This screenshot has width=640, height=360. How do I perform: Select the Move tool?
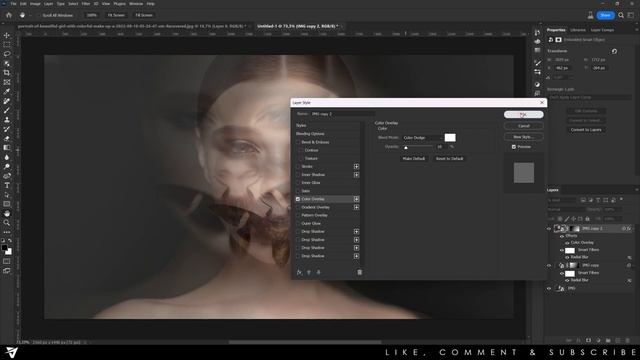pos(7,35)
